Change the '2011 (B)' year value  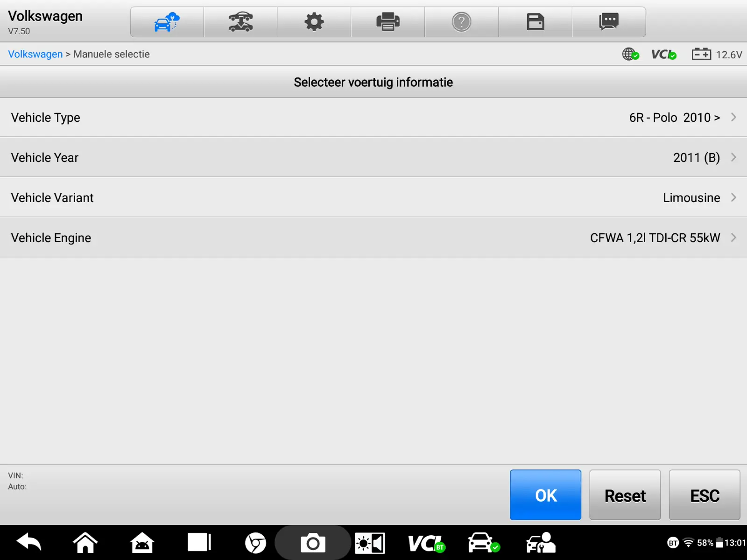pos(697,158)
